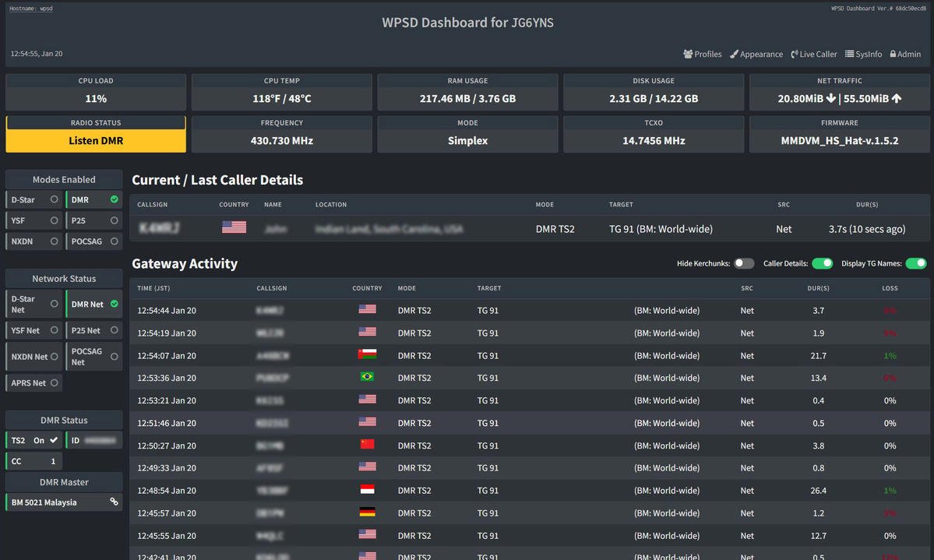Image resolution: width=934 pixels, height=560 pixels.
Task: Open the SysInfo page
Action: tap(863, 55)
